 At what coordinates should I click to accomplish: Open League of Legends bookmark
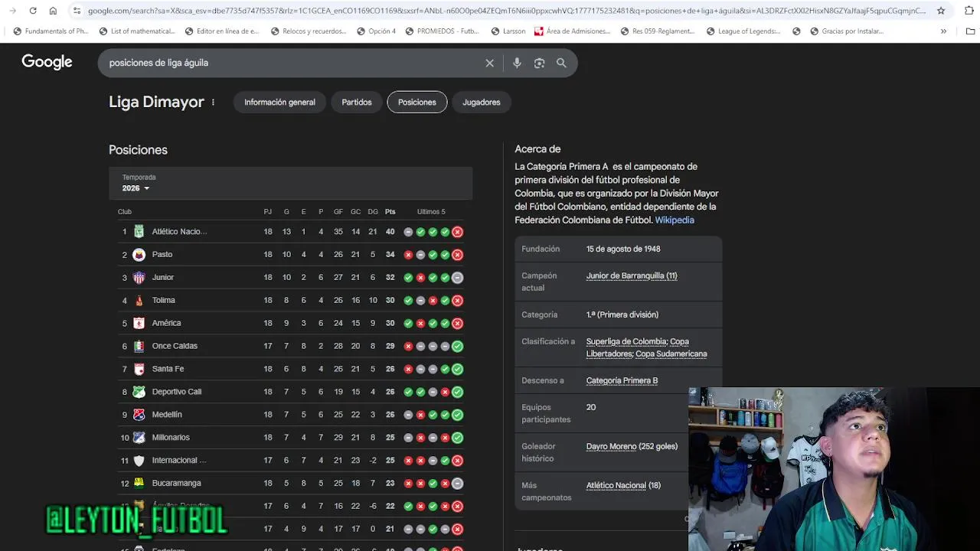pos(743,31)
